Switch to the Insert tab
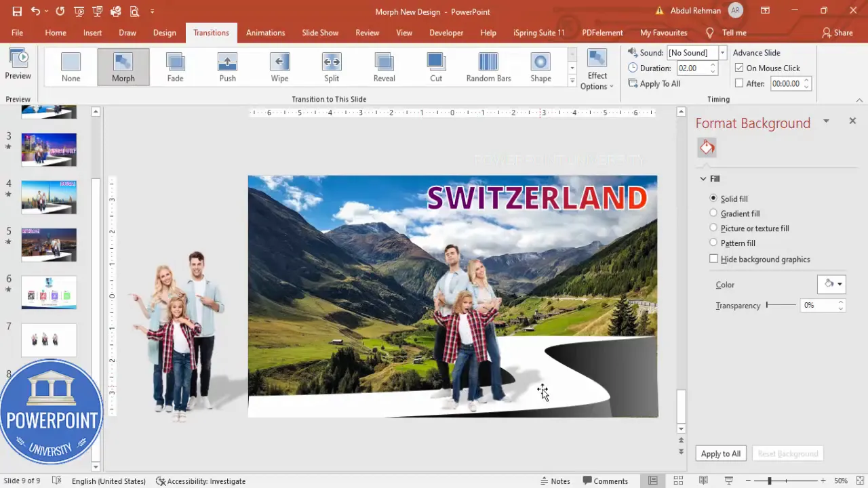 tap(92, 33)
